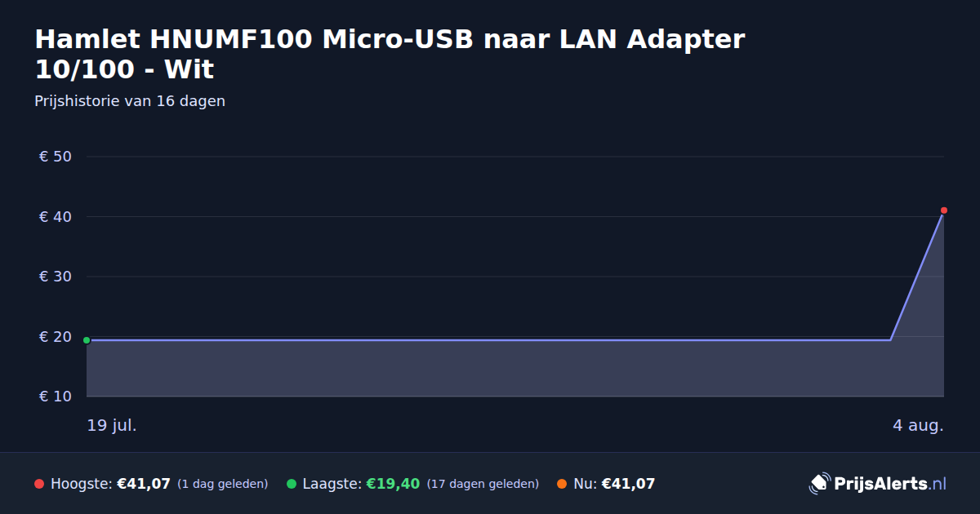Image resolution: width=980 pixels, height=514 pixels.
Task: Click the Prijshistorie van 16 dagen subtitle
Action: (130, 101)
